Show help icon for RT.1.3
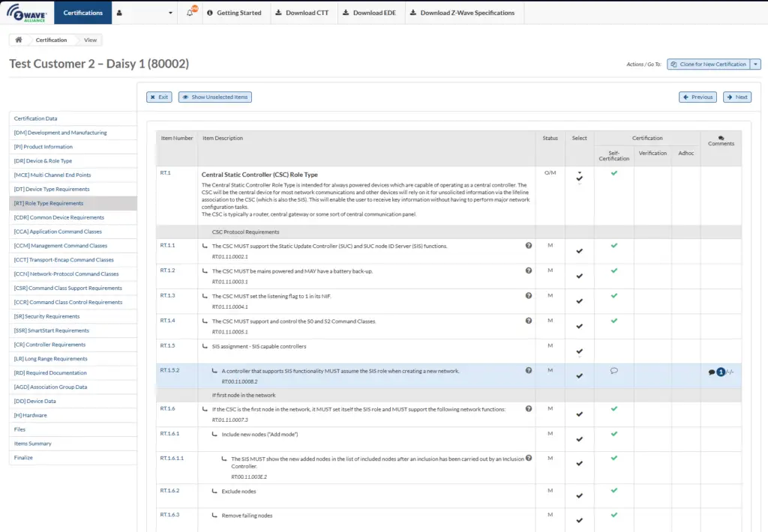The width and height of the screenshot is (768, 532). (x=529, y=296)
